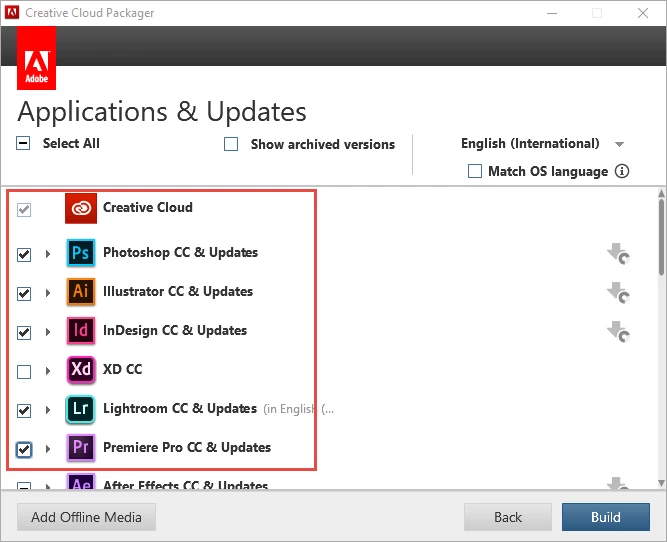Click the download icon in the Photoshop row
The height and width of the screenshot is (542, 667).
pos(618,254)
